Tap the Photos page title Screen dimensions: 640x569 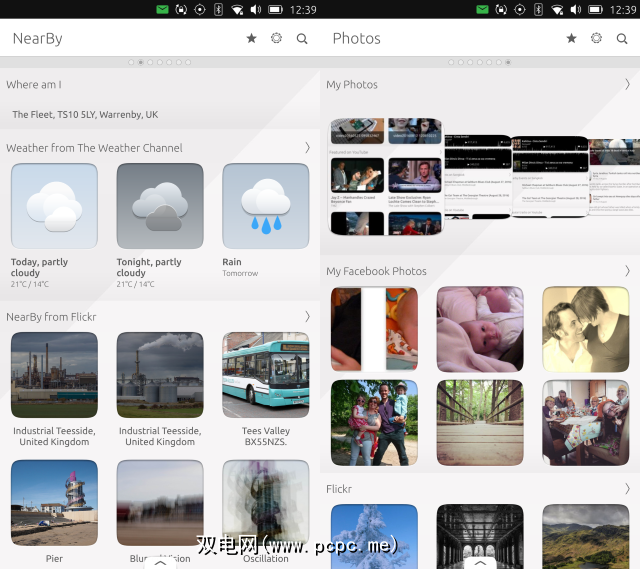coord(356,38)
